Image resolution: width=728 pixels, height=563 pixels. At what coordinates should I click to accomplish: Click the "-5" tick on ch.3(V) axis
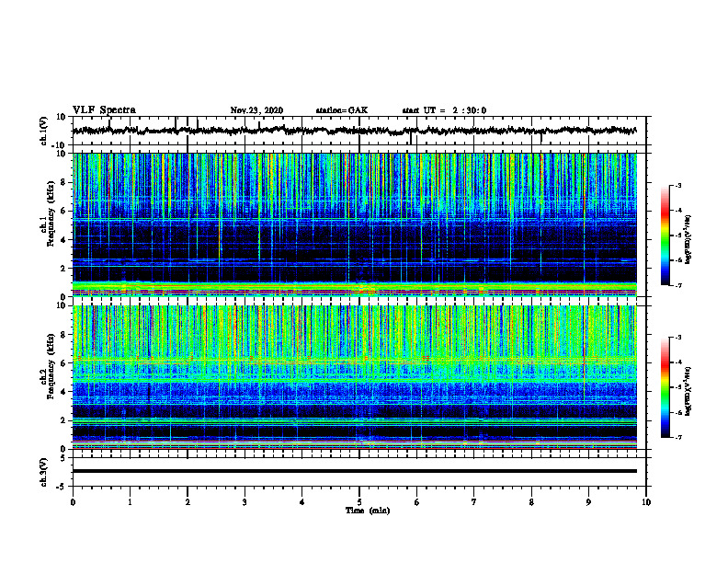[63, 487]
